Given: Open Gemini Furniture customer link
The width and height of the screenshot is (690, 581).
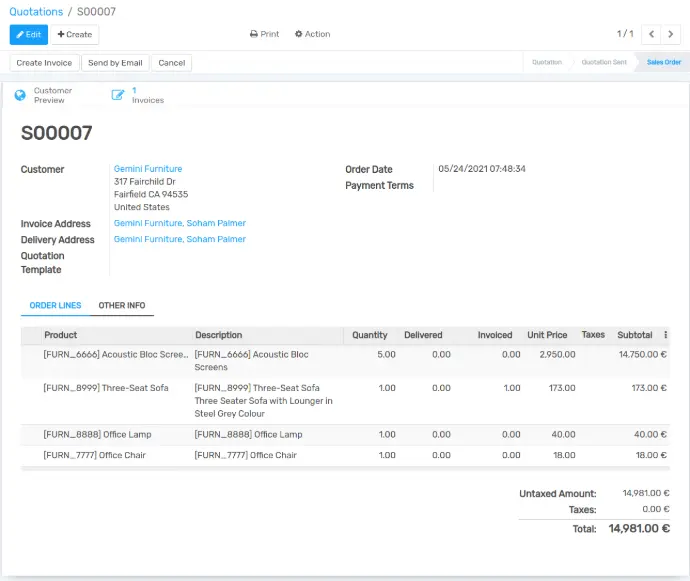Looking at the screenshot, I should pos(148,169).
